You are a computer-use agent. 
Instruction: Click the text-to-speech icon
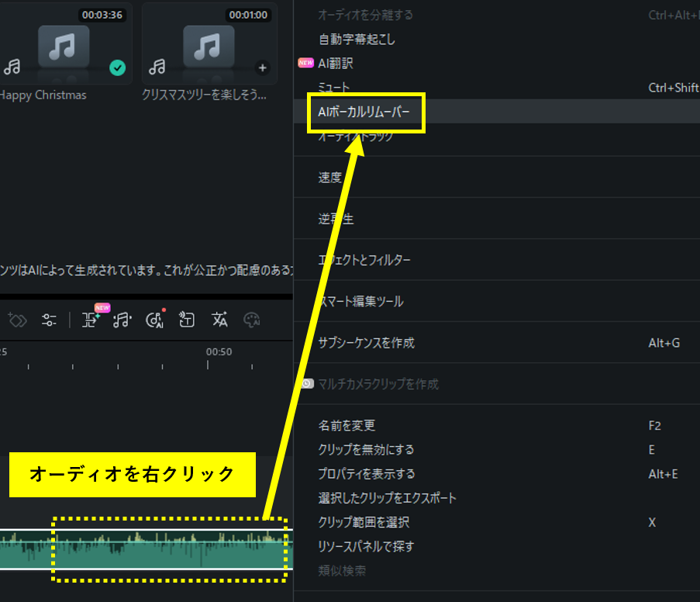tap(186, 320)
